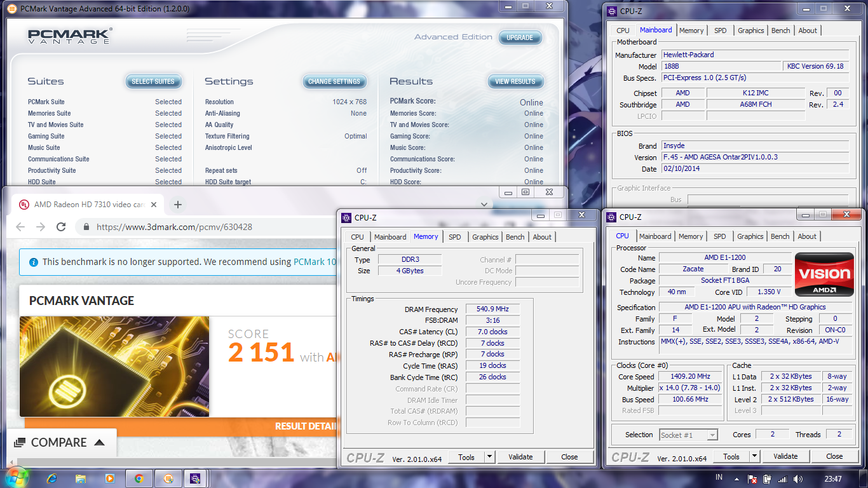868x488 pixels.
Task: Click the score 2 151 text
Action: point(261,353)
